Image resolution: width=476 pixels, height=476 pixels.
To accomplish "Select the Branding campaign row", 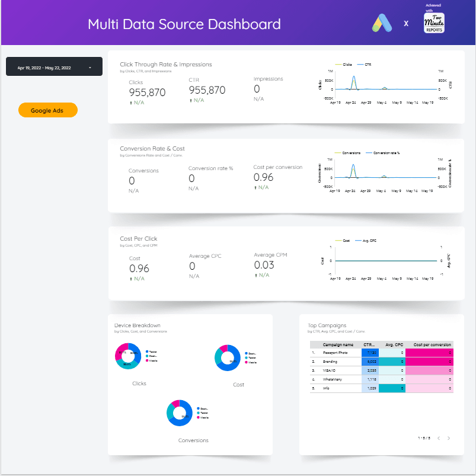I will click(x=382, y=362).
